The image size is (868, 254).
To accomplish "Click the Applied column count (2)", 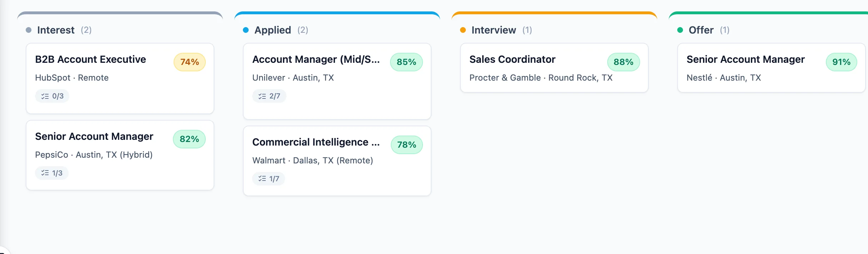I will (x=303, y=30).
